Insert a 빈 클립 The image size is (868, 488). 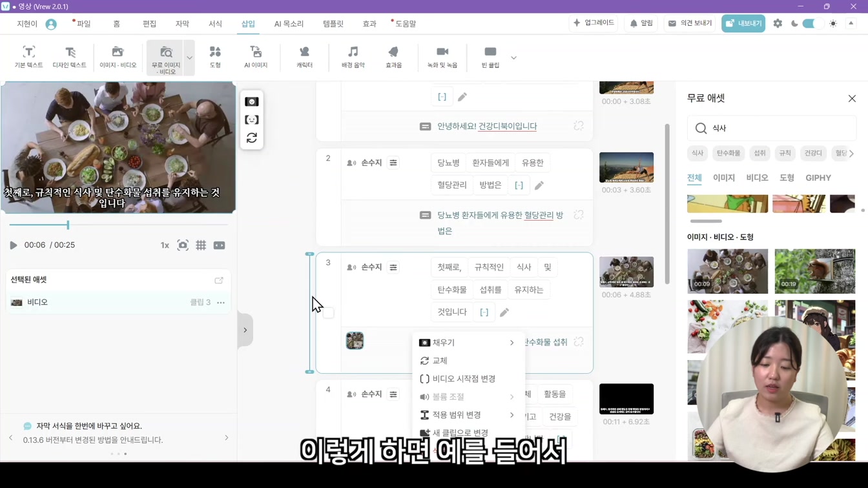(490, 57)
